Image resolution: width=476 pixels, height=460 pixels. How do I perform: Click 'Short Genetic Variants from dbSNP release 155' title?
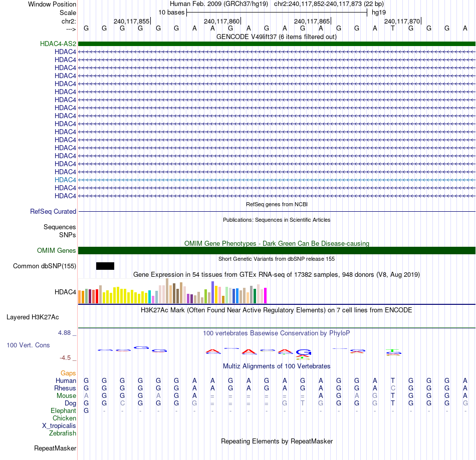point(277,259)
